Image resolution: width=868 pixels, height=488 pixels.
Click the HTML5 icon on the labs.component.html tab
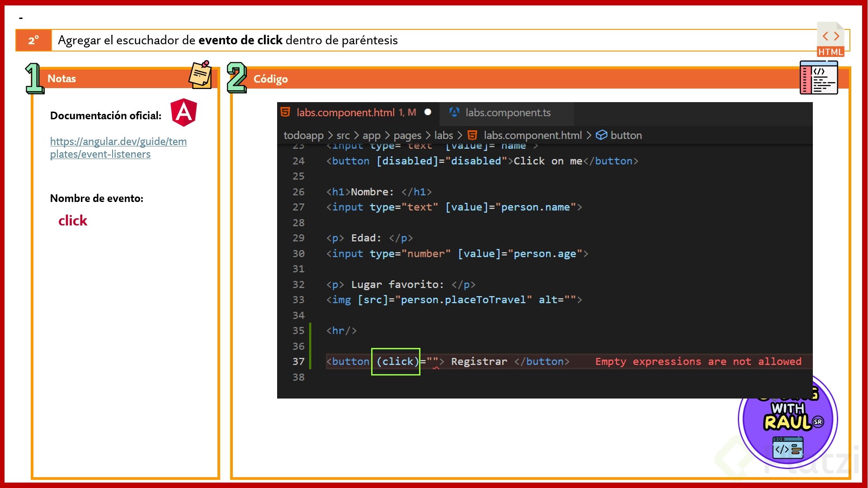click(x=285, y=112)
